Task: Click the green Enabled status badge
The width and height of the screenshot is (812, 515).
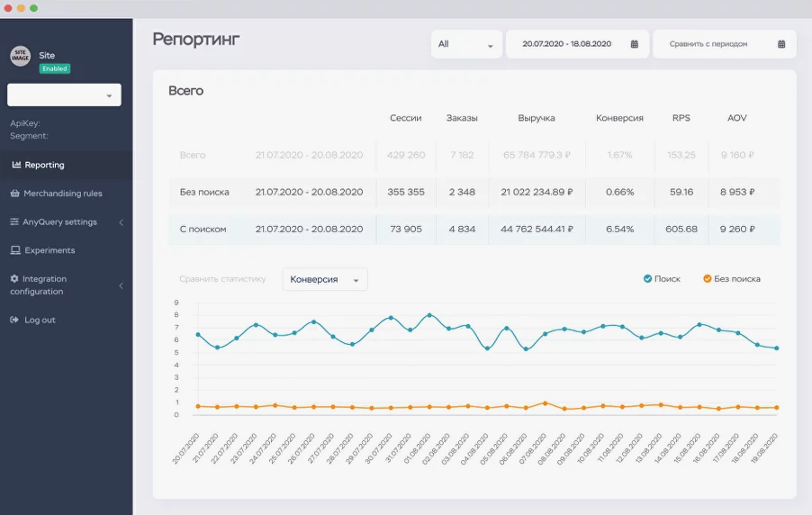Action: pos(54,68)
